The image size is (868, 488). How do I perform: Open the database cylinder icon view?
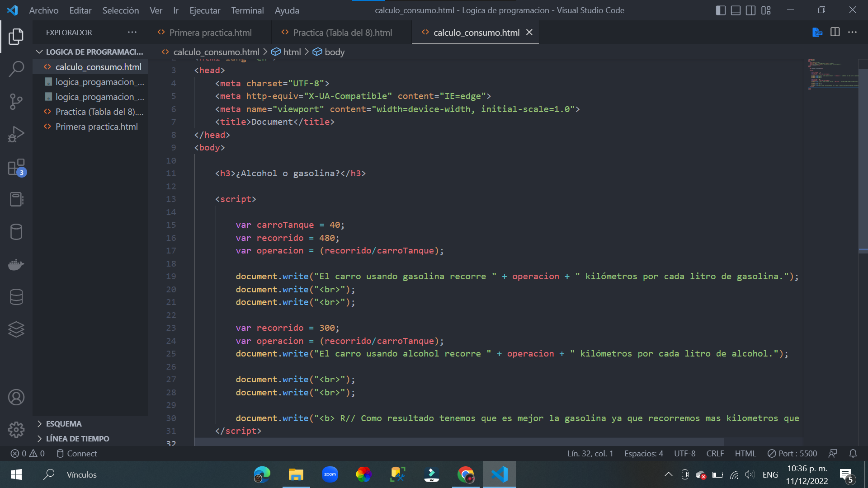point(16,232)
